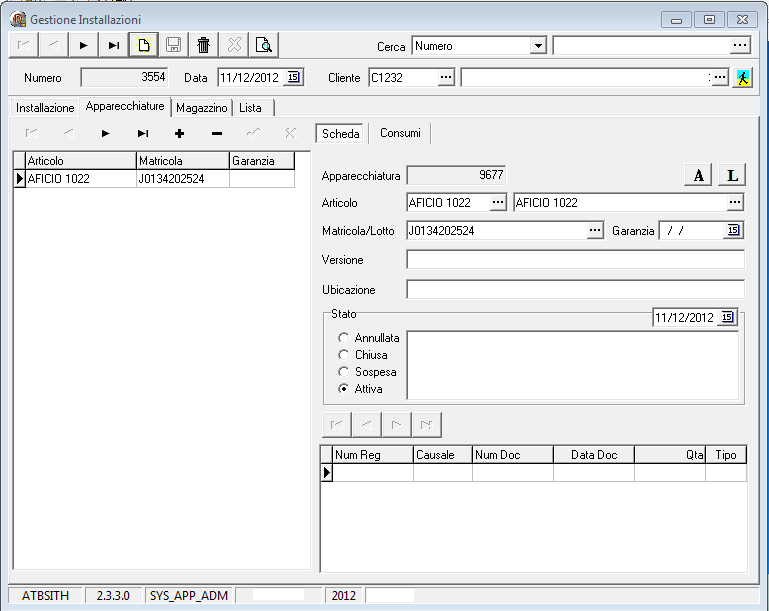Confirm edit with checkmark icon

click(x=254, y=133)
